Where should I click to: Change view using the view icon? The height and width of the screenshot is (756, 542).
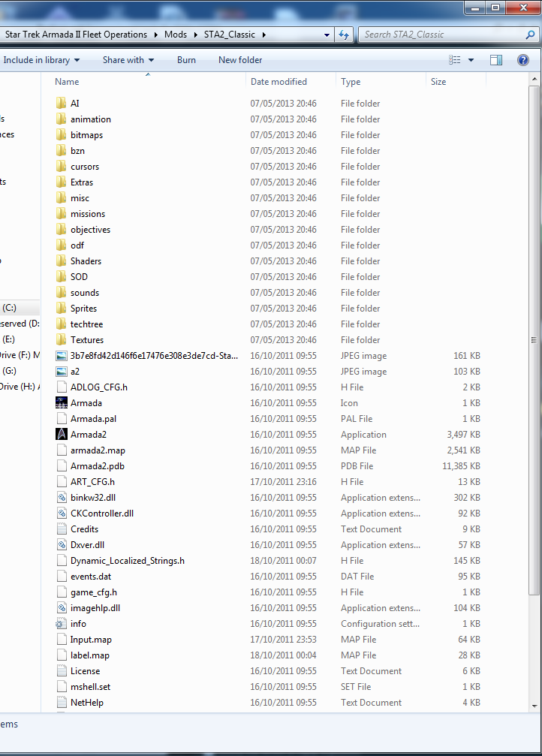pyautogui.click(x=454, y=60)
